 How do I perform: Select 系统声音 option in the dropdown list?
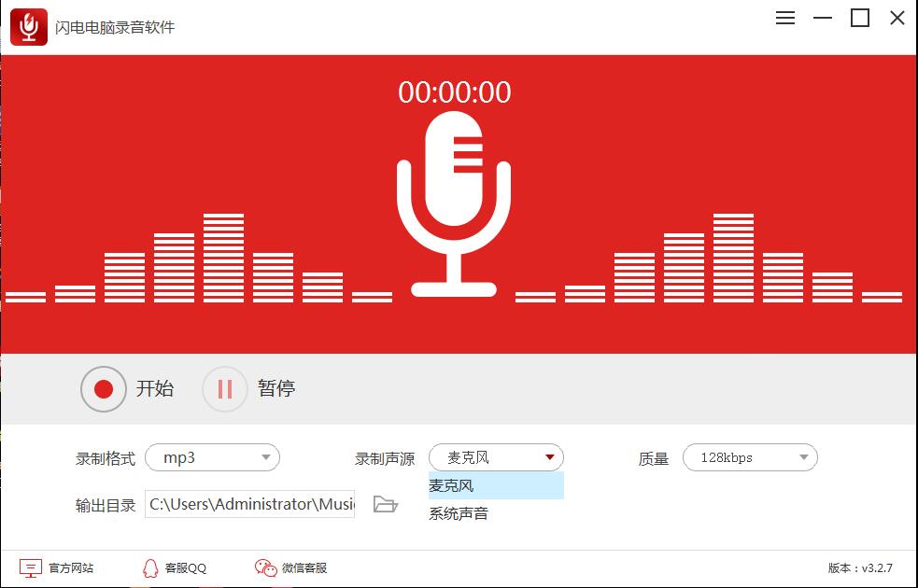497,513
